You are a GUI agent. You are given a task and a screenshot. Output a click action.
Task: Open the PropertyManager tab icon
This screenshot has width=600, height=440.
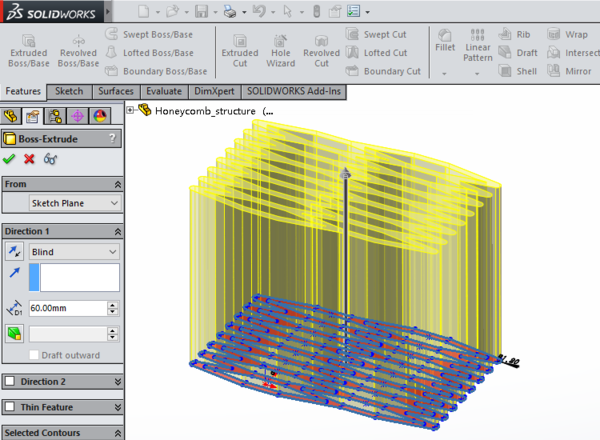(33, 116)
